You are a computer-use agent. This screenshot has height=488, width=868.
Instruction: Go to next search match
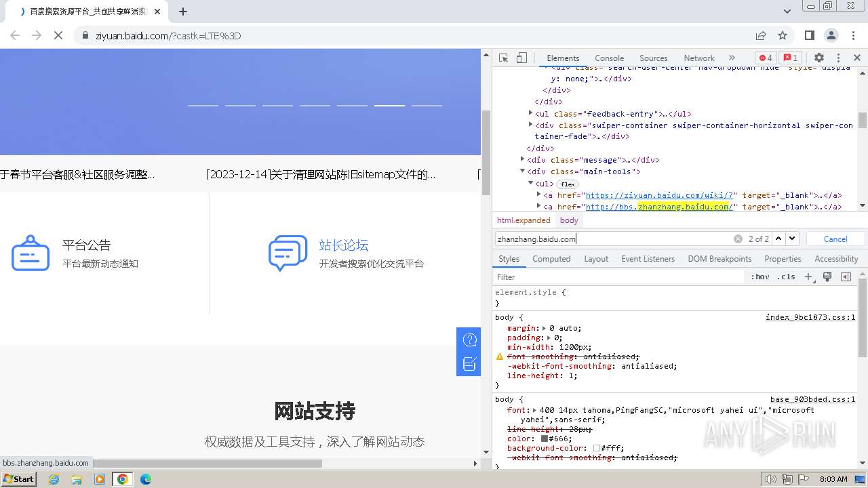tap(792, 239)
